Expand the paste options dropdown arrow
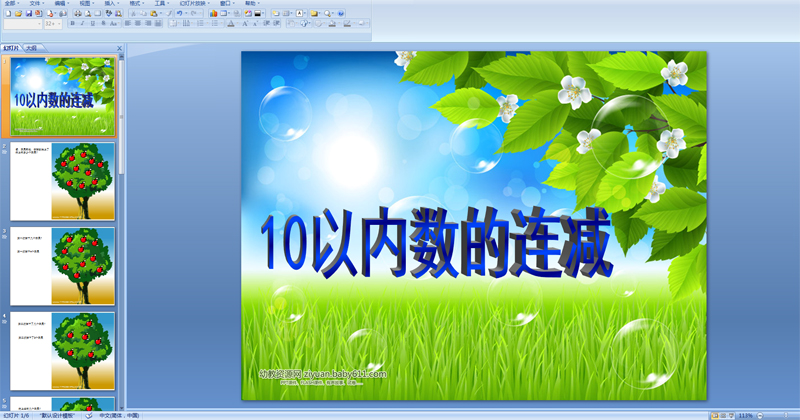Viewport: 800px width, 420px height. click(x=161, y=14)
